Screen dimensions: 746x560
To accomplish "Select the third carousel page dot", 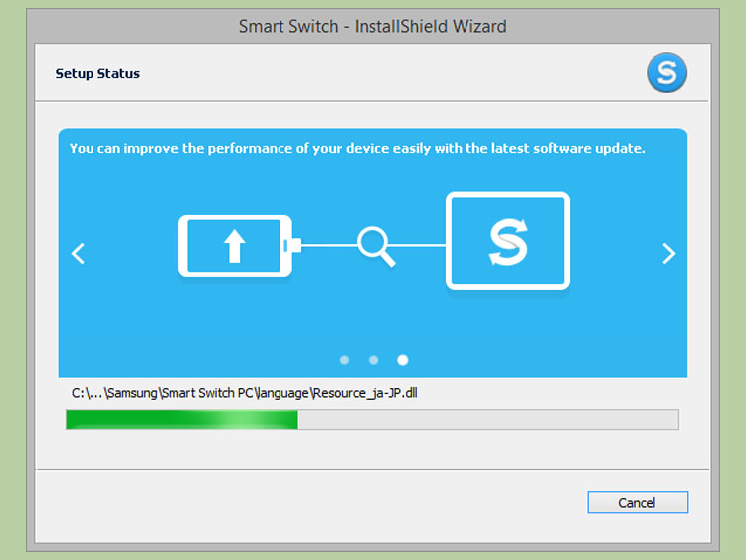I will pyautogui.click(x=403, y=360).
